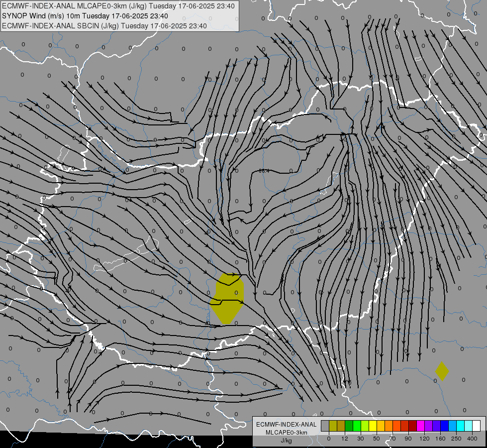Select the olive-yellow legend swatch after grey

333,426
